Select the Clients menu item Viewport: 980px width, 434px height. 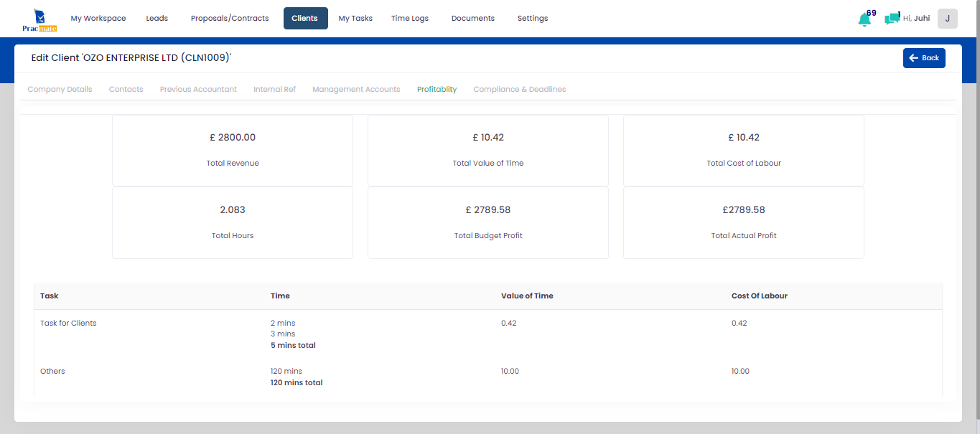click(305, 19)
